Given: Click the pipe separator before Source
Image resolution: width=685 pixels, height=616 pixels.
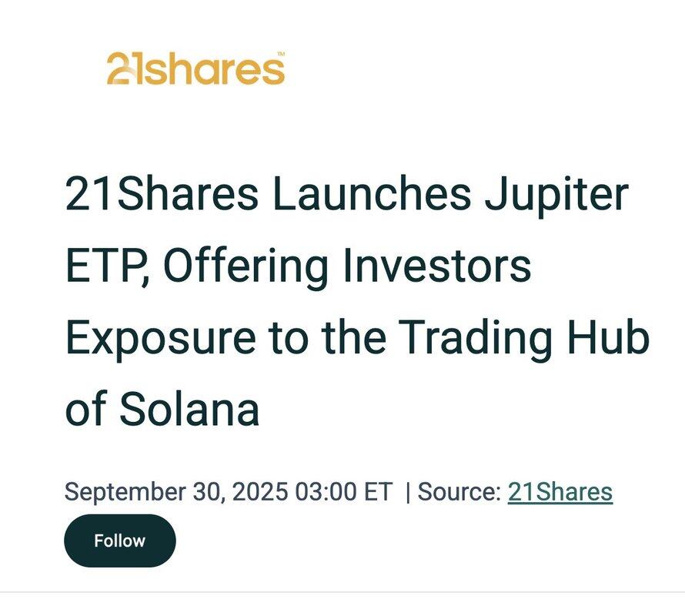Looking at the screenshot, I should (x=408, y=491).
